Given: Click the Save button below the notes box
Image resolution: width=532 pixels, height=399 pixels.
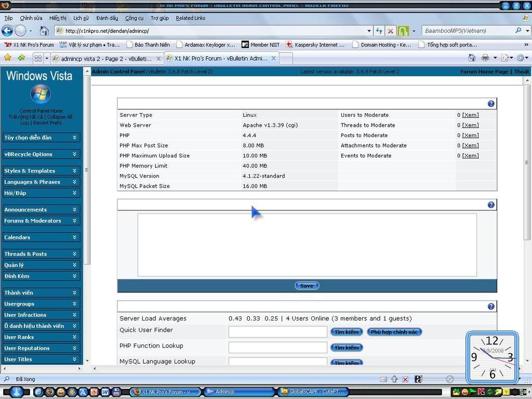Looking at the screenshot, I should click(307, 286).
